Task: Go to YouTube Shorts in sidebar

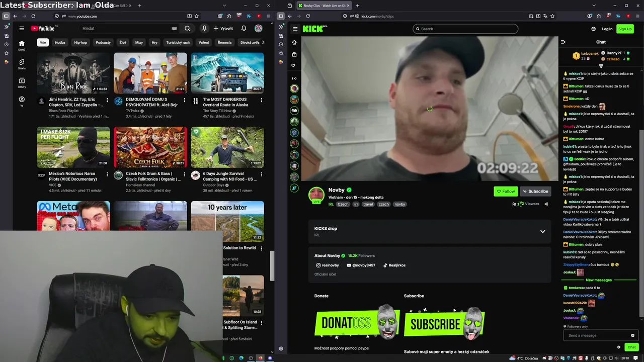Action: coord(22,64)
